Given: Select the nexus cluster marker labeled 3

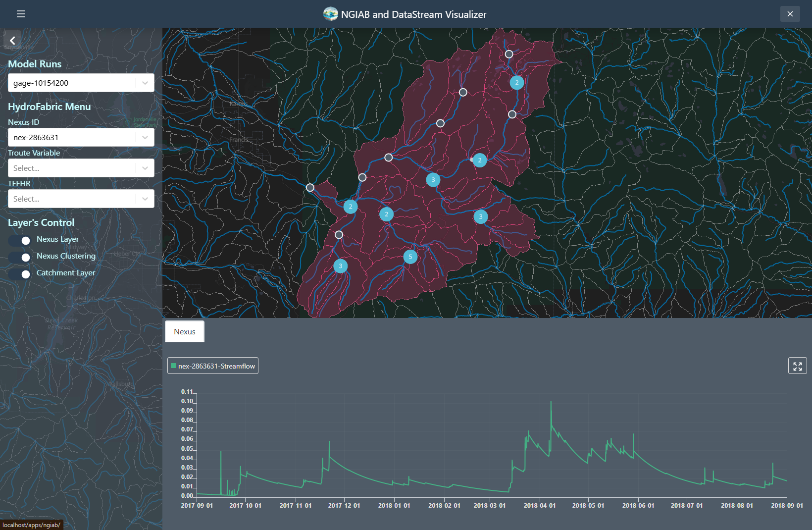Looking at the screenshot, I should [432, 180].
